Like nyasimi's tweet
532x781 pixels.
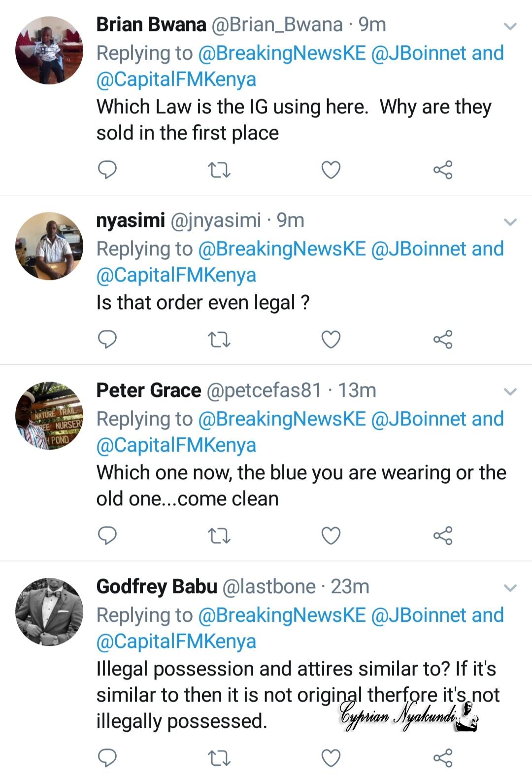pyautogui.click(x=331, y=339)
